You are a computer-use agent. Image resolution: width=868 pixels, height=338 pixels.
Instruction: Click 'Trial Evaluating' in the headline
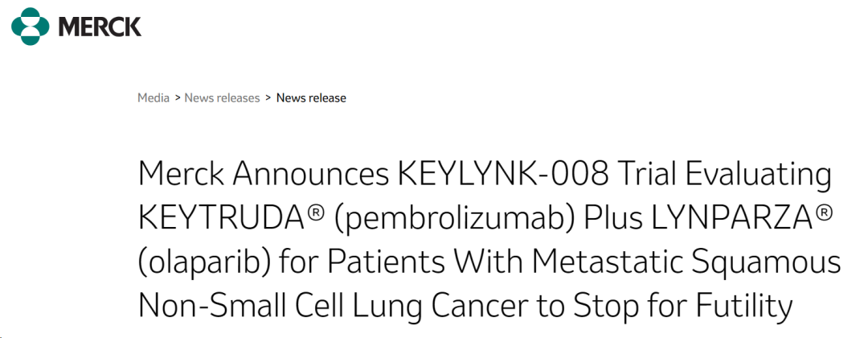(725, 175)
